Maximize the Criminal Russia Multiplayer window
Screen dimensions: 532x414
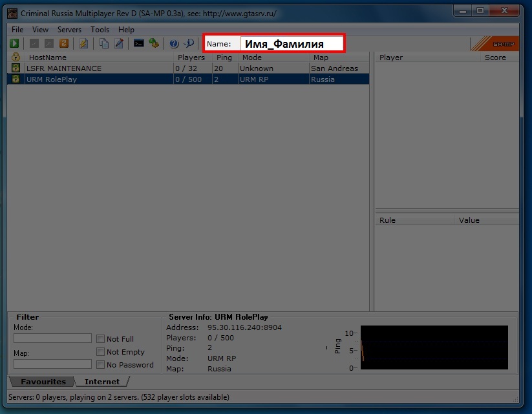point(480,11)
